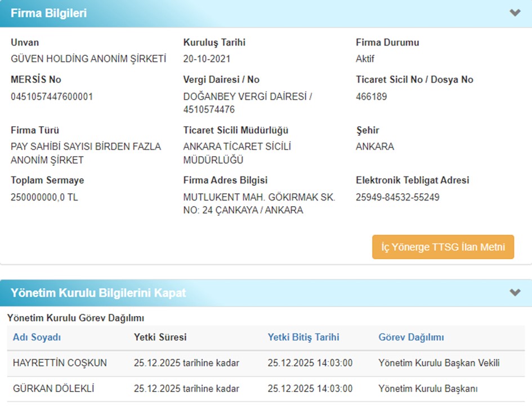Viewport: 532px width, 409px height.
Task: Collapse the Firma Bilgileri panel chevron
Action: tap(515, 13)
